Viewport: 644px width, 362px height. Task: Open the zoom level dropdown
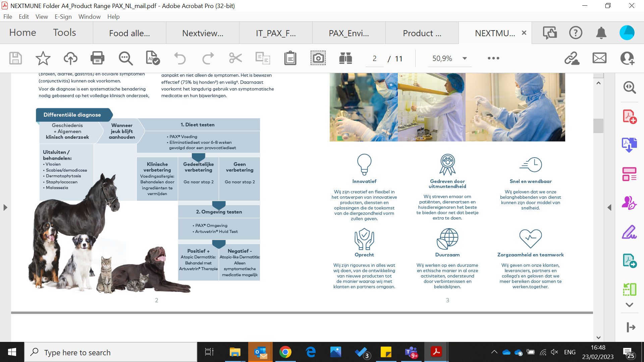(x=465, y=58)
